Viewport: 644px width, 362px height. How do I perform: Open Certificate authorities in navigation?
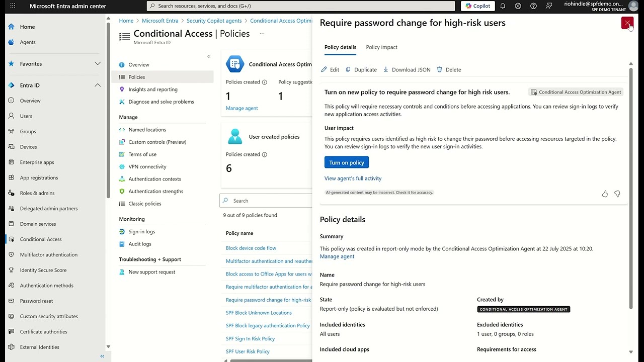pyautogui.click(x=44, y=332)
